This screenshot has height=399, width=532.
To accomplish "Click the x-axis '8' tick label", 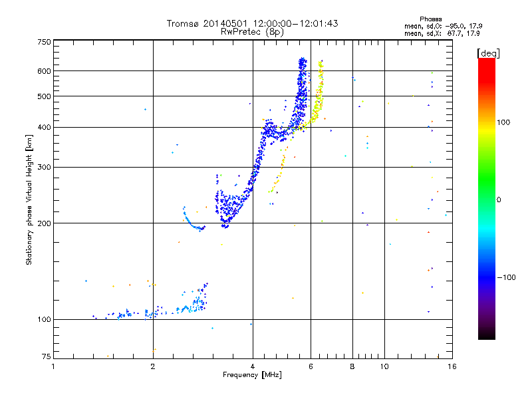I will (352, 366).
